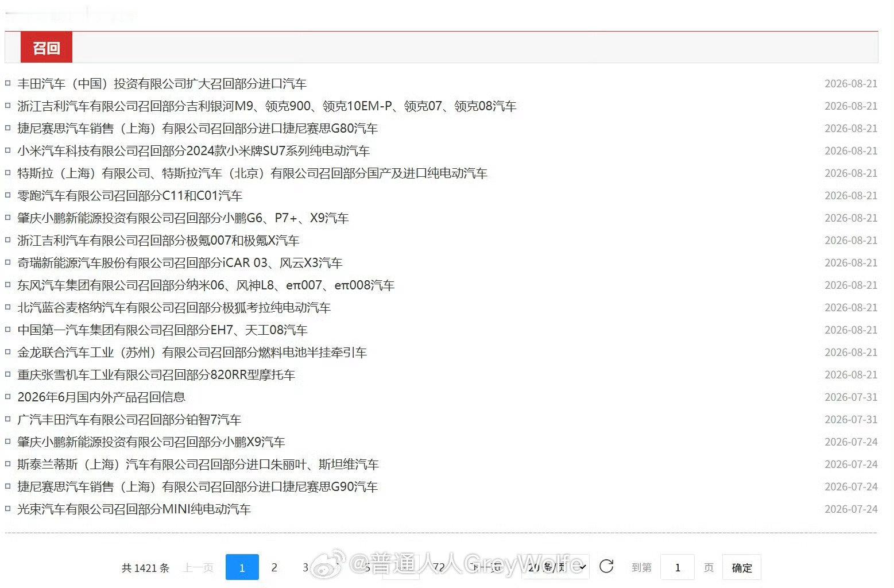
Task: Go to page 3 in pagination
Action: (x=305, y=567)
